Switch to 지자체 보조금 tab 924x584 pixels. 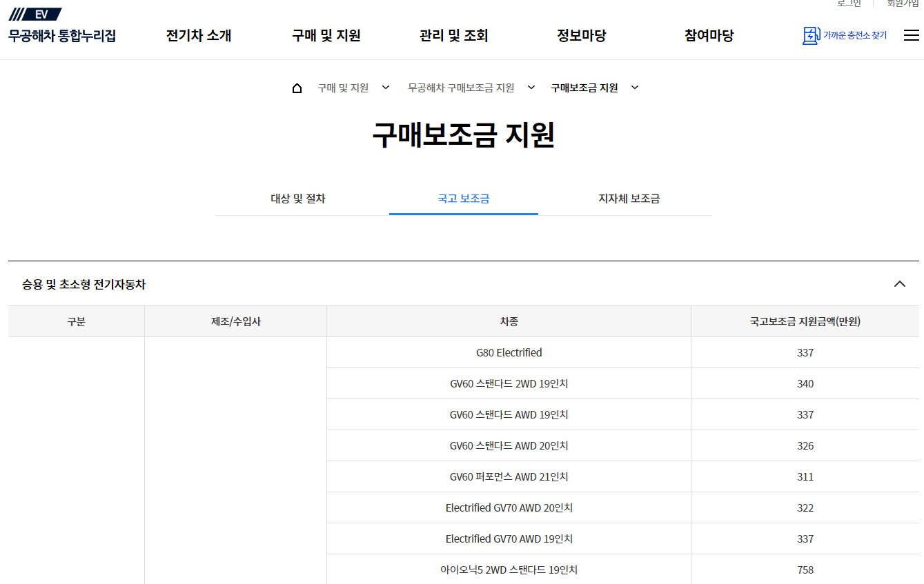click(x=629, y=199)
